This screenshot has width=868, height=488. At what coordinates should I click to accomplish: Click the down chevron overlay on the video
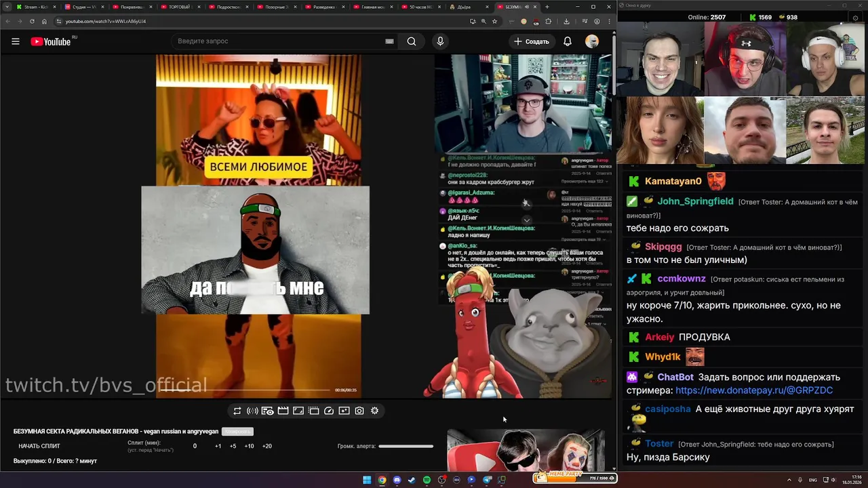[526, 220]
